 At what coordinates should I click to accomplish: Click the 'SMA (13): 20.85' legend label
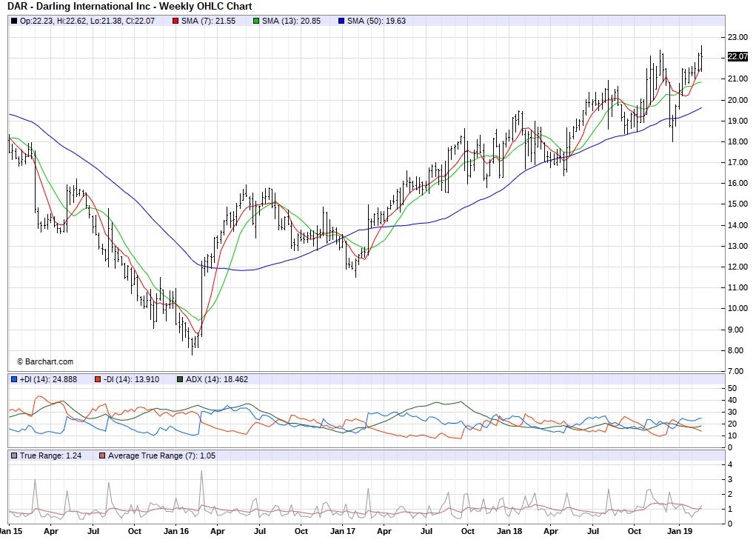pyautogui.click(x=291, y=21)
